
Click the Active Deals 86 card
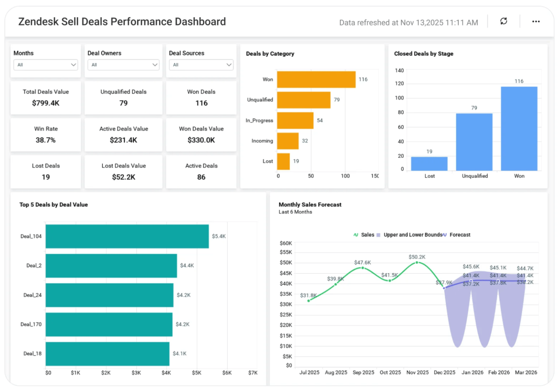201,172
